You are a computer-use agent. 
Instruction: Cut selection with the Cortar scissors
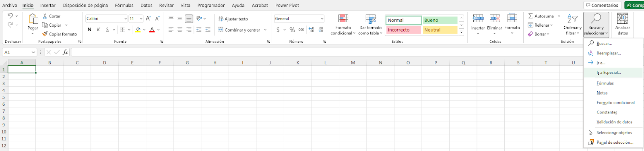pos(45,16)
